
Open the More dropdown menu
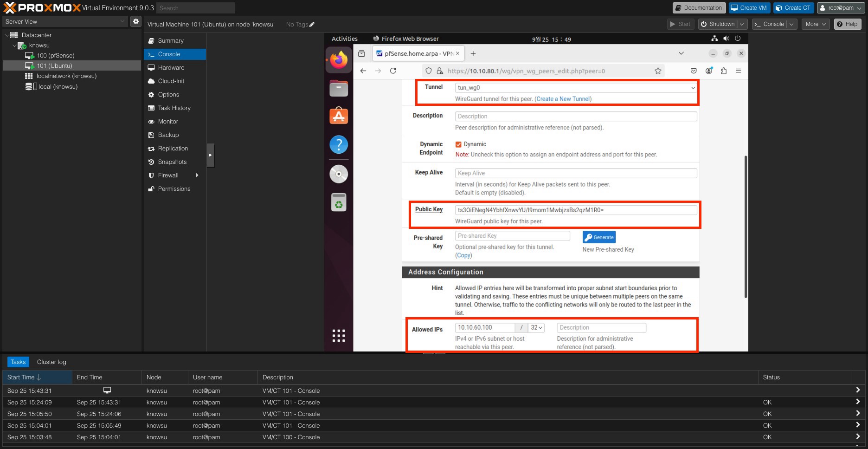tap(815, 24)
